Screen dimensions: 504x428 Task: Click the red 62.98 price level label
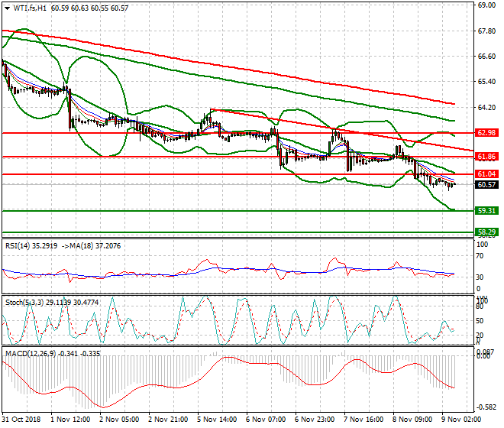coord(486,132)
